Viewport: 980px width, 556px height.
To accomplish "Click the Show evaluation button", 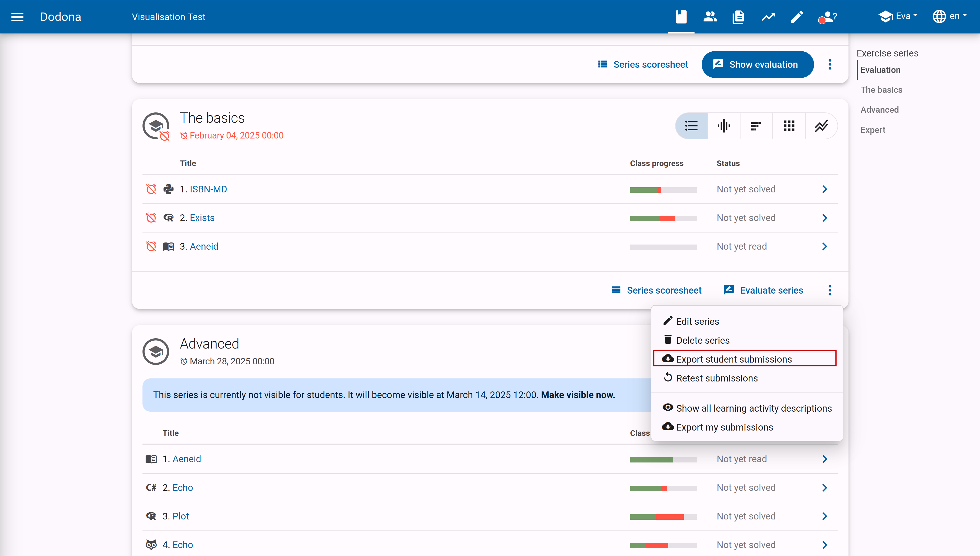I will click(757, 64).
